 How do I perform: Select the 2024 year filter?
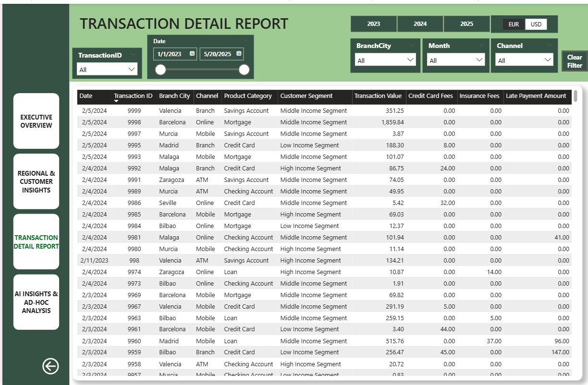(420, 24)
